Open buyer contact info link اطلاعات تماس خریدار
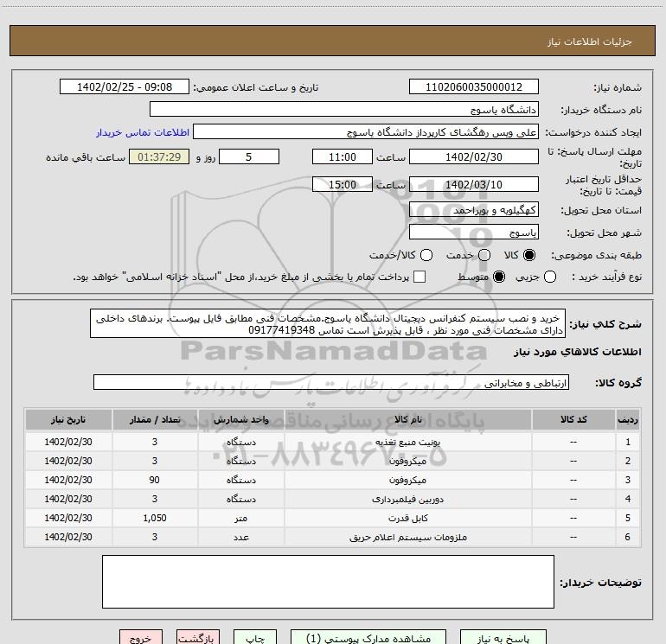Viewport: 666px width, 644px height. point(143,132)
